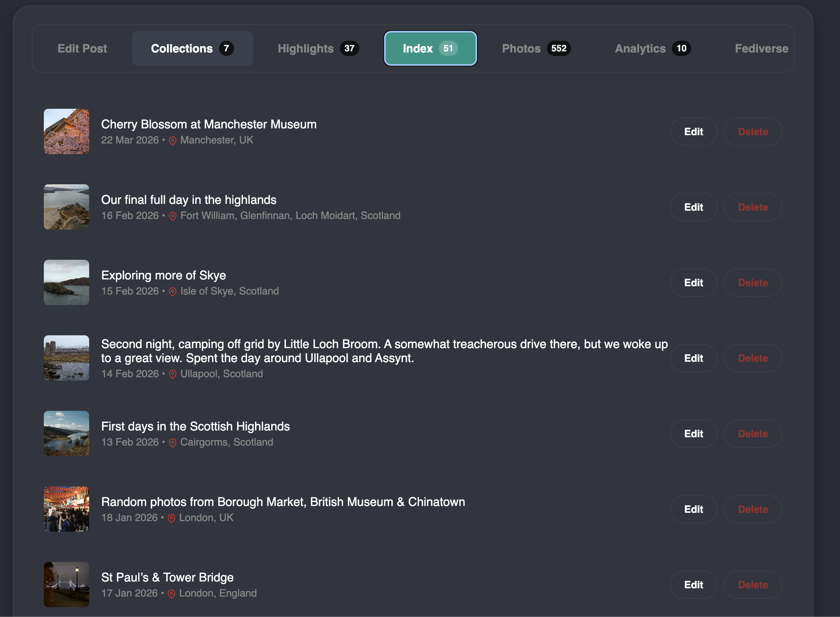This screenshot has width=840, height=617.
Task: Click location pin next to Cairgorms, Scotland
Action: (x=173, y=443)
